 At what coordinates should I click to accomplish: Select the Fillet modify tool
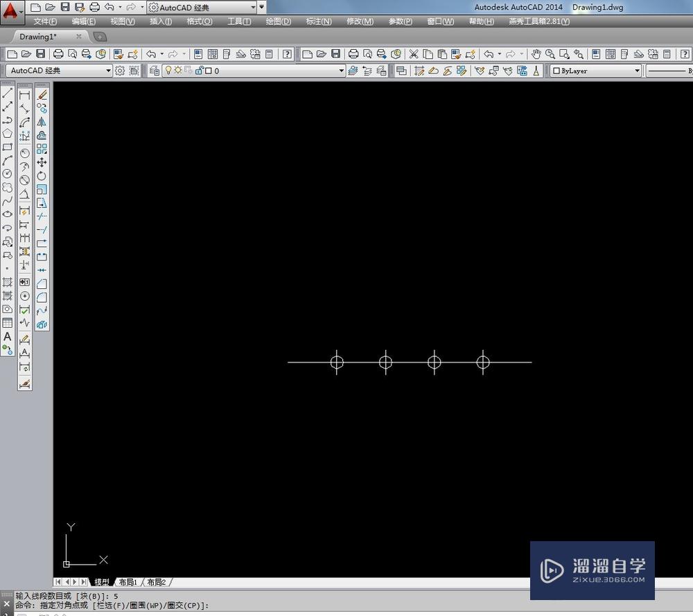click(x=42, y=297)
